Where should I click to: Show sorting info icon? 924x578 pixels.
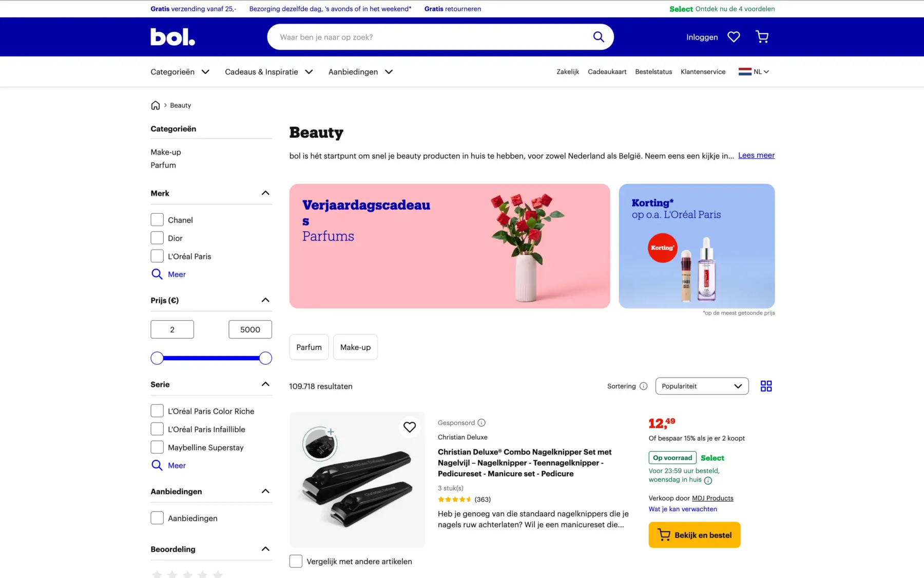tap(643, 386)
